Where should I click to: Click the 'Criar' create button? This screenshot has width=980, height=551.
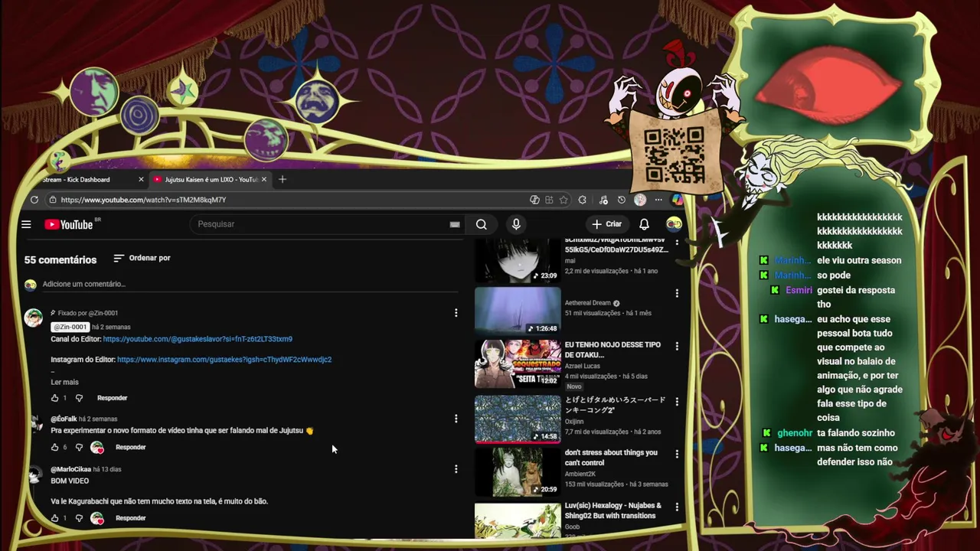pos(606,224)
